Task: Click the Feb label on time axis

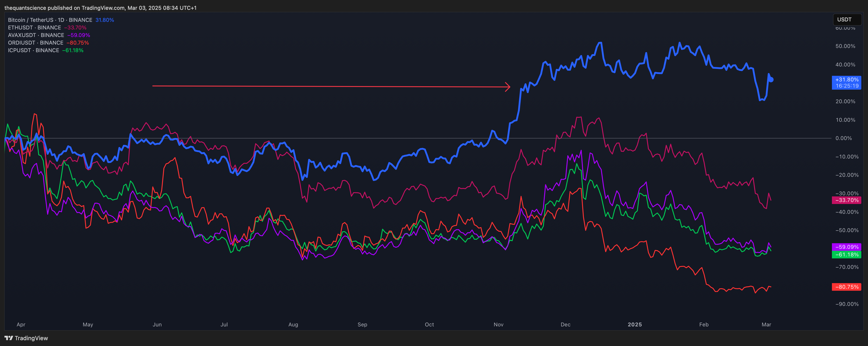Action: [x=704, y=324]
